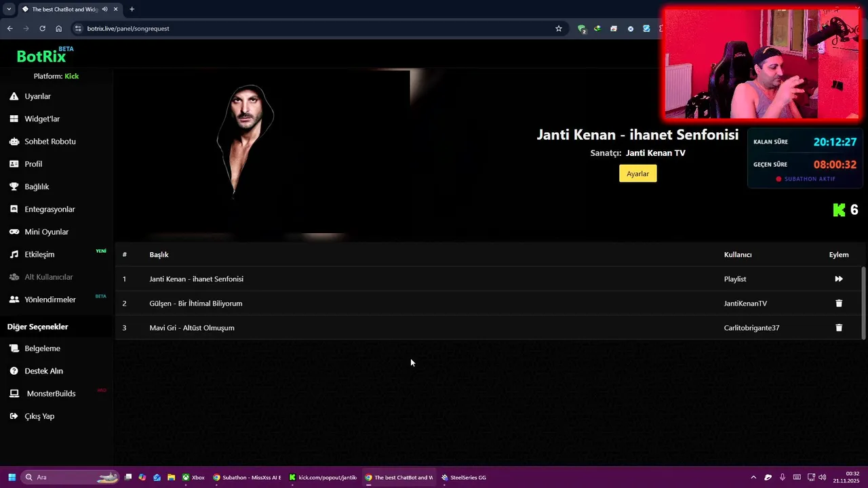Click the Kick platform link
Viewport: 868px width, 488px height.
(71, 76)
